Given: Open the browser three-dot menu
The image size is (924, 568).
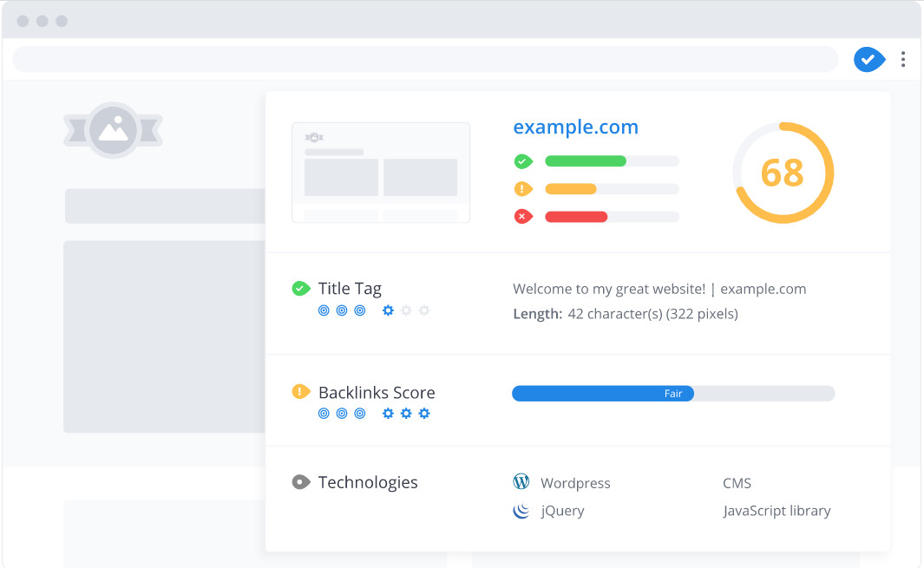Looking at the screenshot, I should [903, 59].
